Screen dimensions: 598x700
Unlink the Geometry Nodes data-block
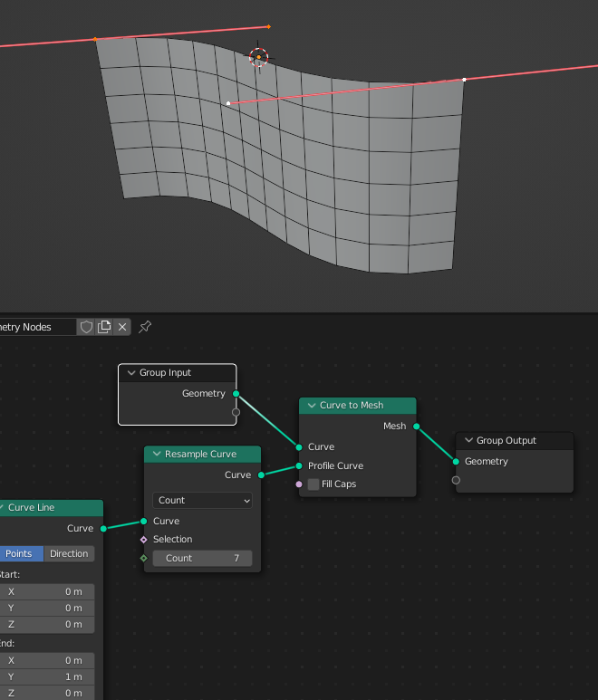coord(123,327)
